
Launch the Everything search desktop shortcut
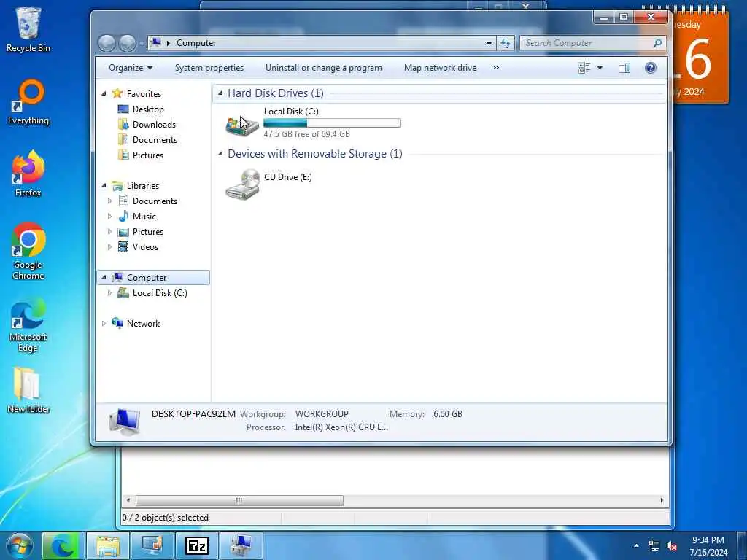pyautogui.click(x=28, y=102)
